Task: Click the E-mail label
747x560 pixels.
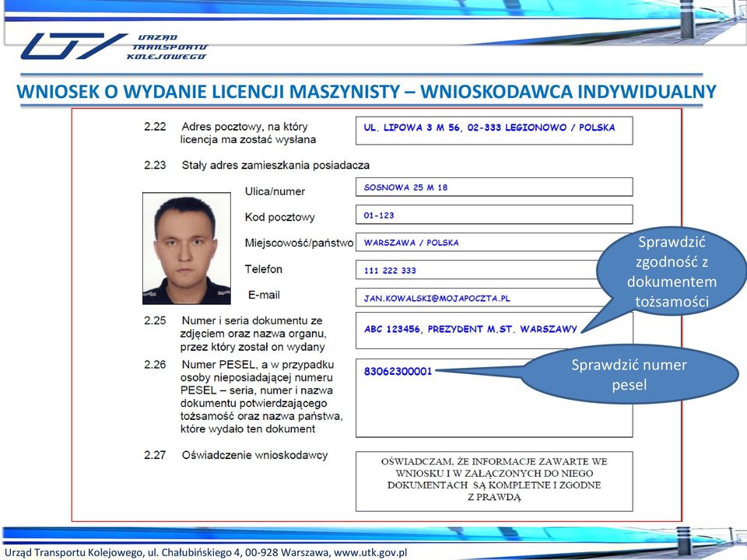Action: click(264, 295)
